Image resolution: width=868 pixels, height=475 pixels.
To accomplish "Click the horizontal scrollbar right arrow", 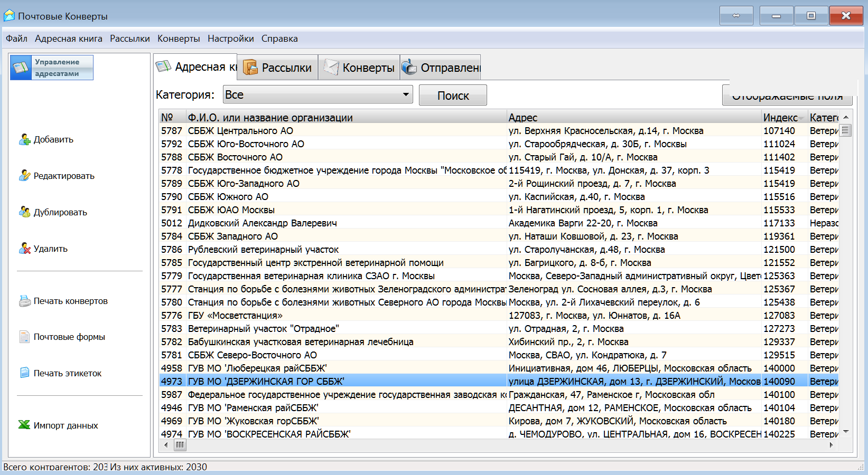I will tap(832, 445).
